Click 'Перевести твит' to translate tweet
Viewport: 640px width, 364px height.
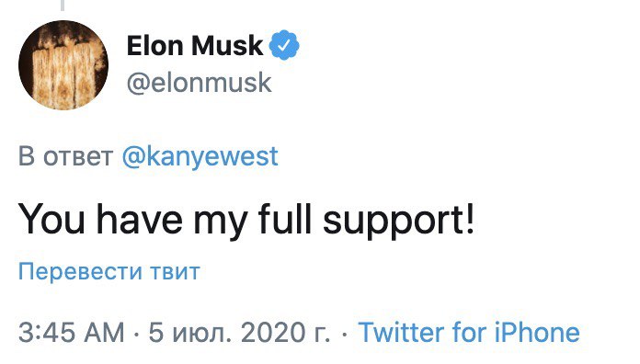(109, 271)
